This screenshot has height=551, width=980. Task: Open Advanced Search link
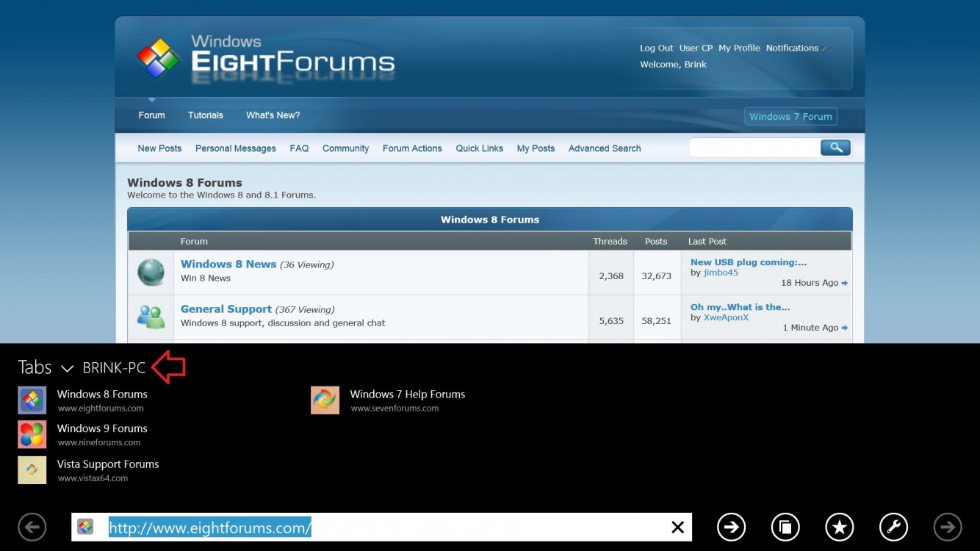pyautogui.click(x=605, y=148)
